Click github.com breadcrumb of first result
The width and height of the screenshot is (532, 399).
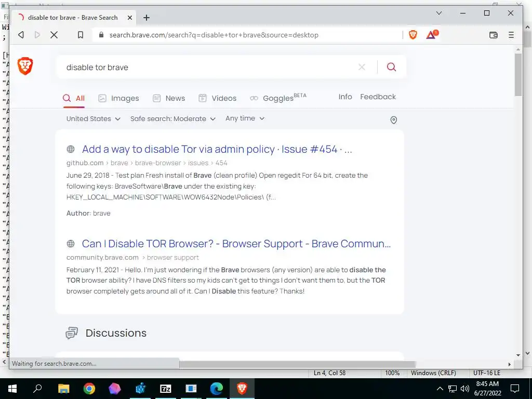(x=85, y=163)
